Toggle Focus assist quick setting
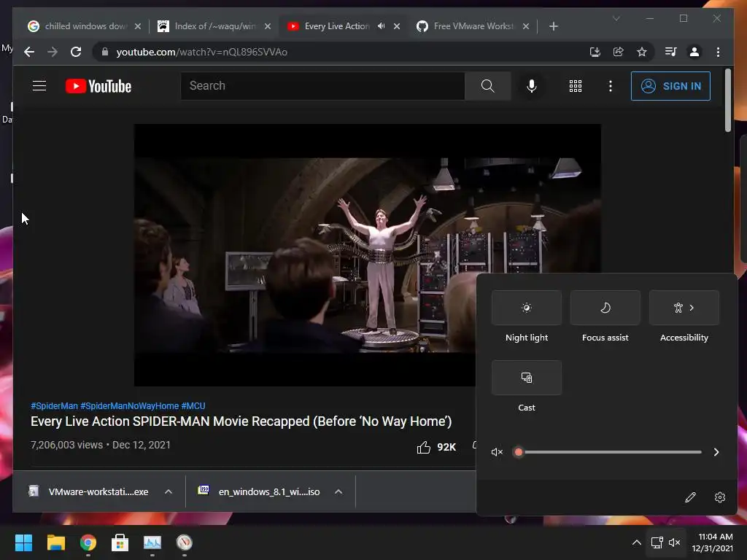Image resolution: width=747 pixels, height=560 pixels. pyautogui.click(x=605, y=308)
